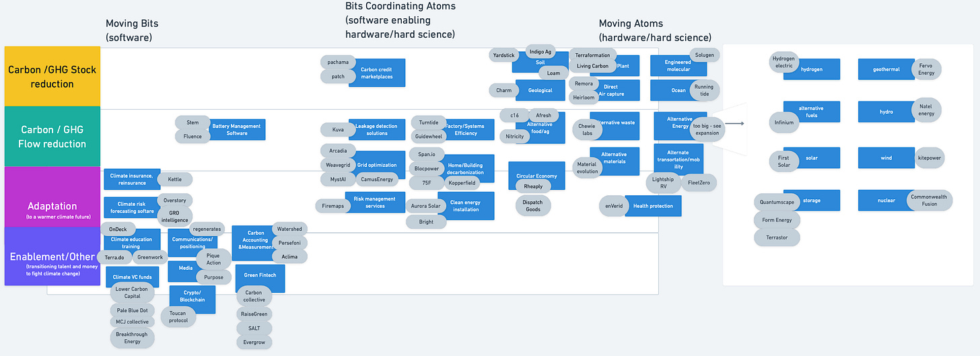Image resolution: width=980 pixels, height=356 pixels.
Task: Click the Yardstick bubble
Action: click(x=504, y=55)
